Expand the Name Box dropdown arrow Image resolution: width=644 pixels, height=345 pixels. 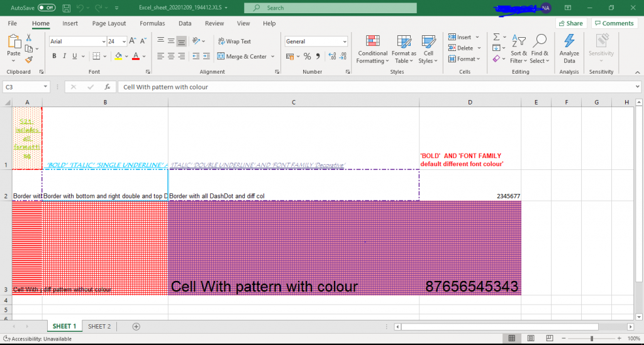[45, 87]
